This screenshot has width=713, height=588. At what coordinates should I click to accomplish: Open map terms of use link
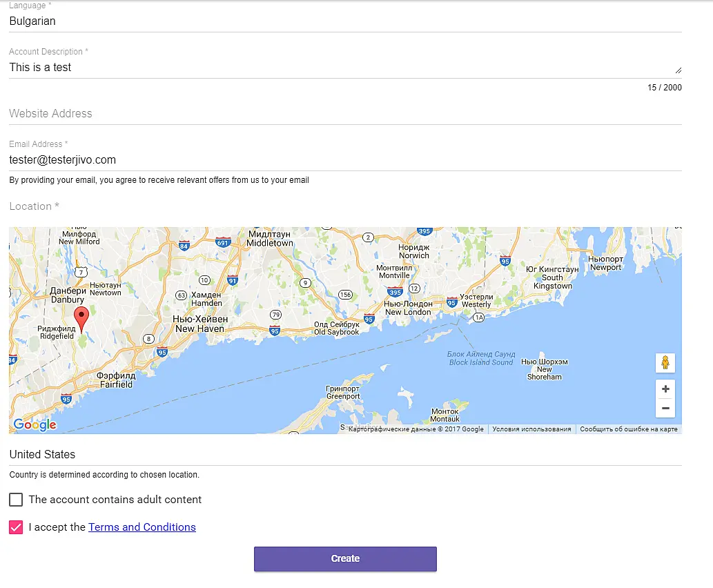pos(531,429)
